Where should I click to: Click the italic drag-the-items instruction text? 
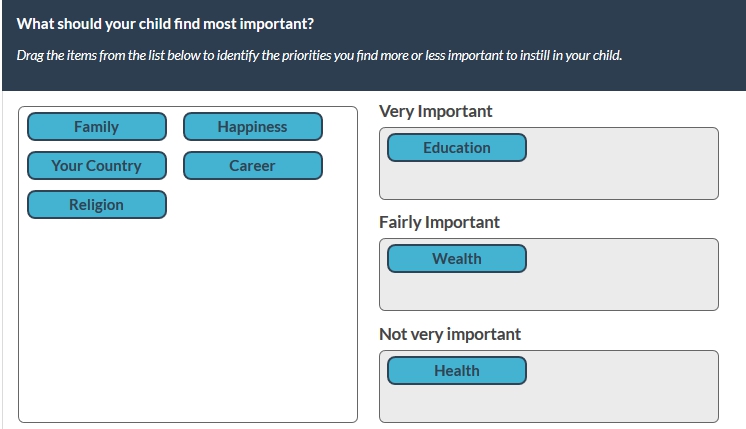[319, 55]
